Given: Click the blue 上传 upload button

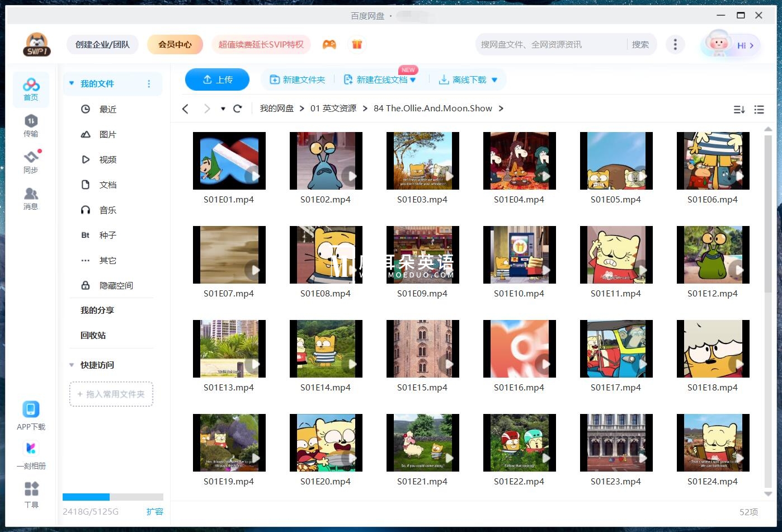Looking at the screenshot, I should coord(217,80).
